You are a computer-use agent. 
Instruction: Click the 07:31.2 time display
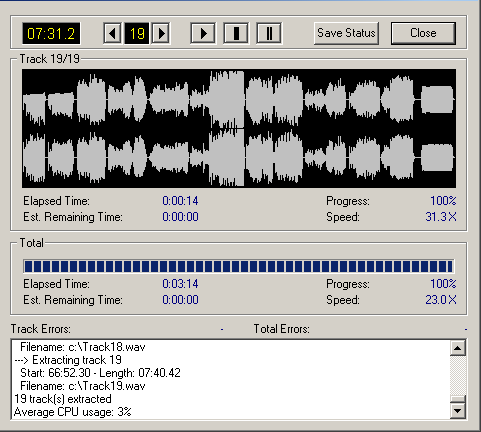click(51, 33)
